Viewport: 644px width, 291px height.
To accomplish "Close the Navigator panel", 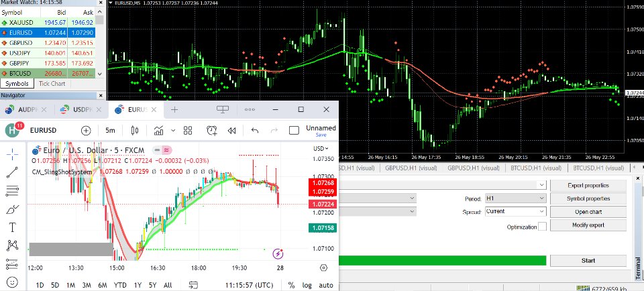I will point(101,95).
